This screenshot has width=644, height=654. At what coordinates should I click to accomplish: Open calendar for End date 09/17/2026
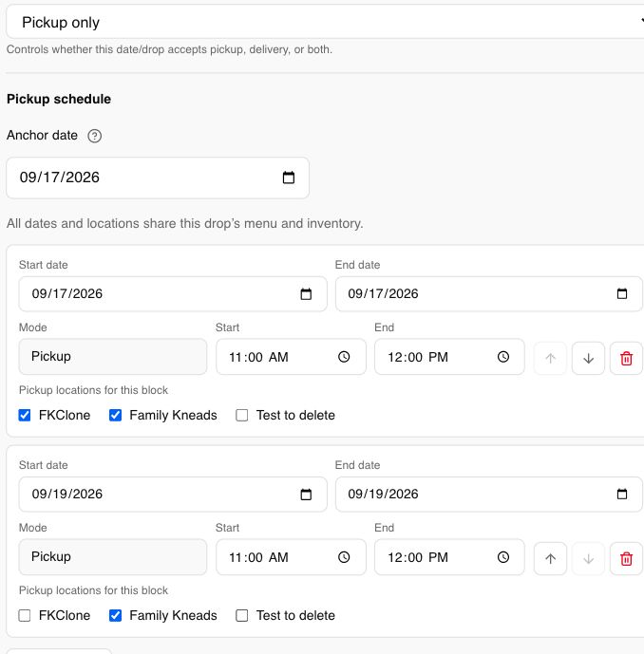pyautogui.click(x=622, y=294)
